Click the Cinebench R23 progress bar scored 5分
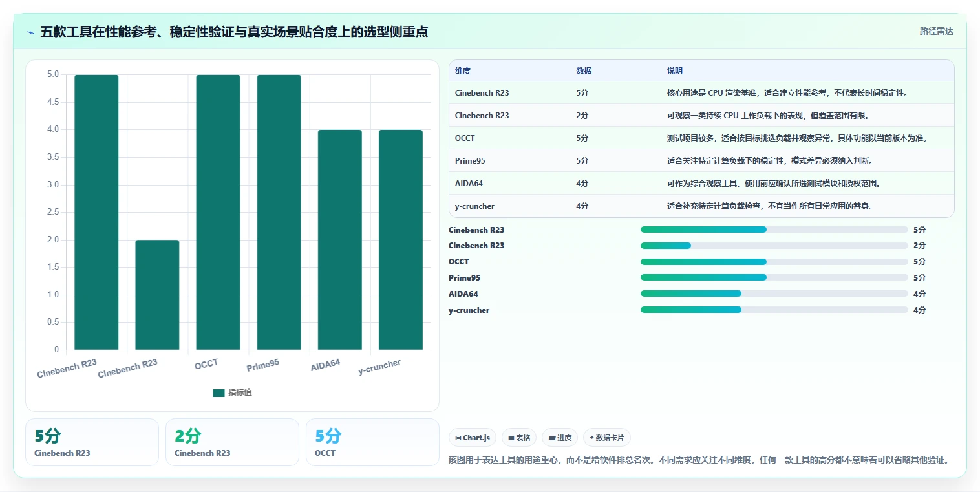This screenshot has height=492, width=980. (x=774, y=230)
